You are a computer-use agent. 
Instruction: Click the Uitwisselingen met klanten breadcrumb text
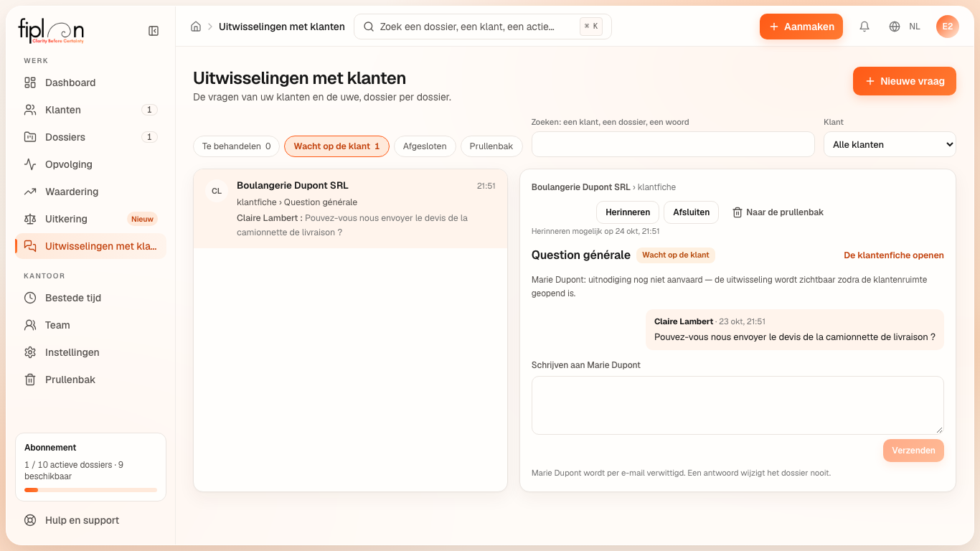point(282,27)
